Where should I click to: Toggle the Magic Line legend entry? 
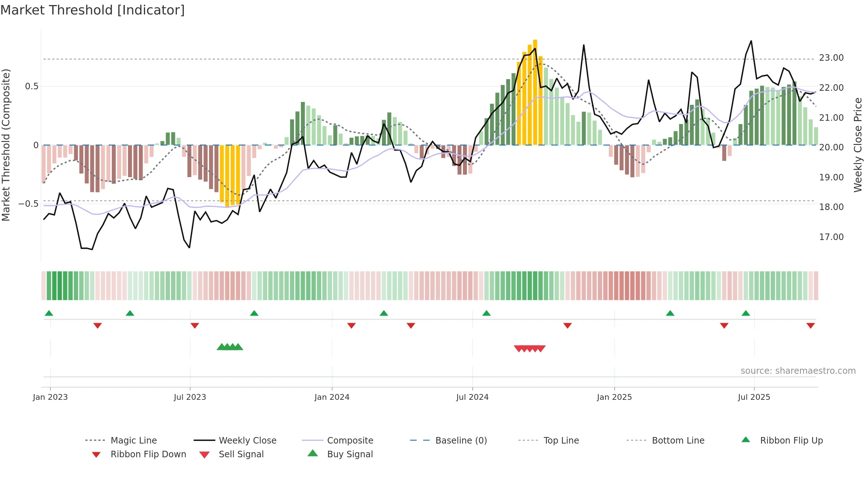[121, 440]
